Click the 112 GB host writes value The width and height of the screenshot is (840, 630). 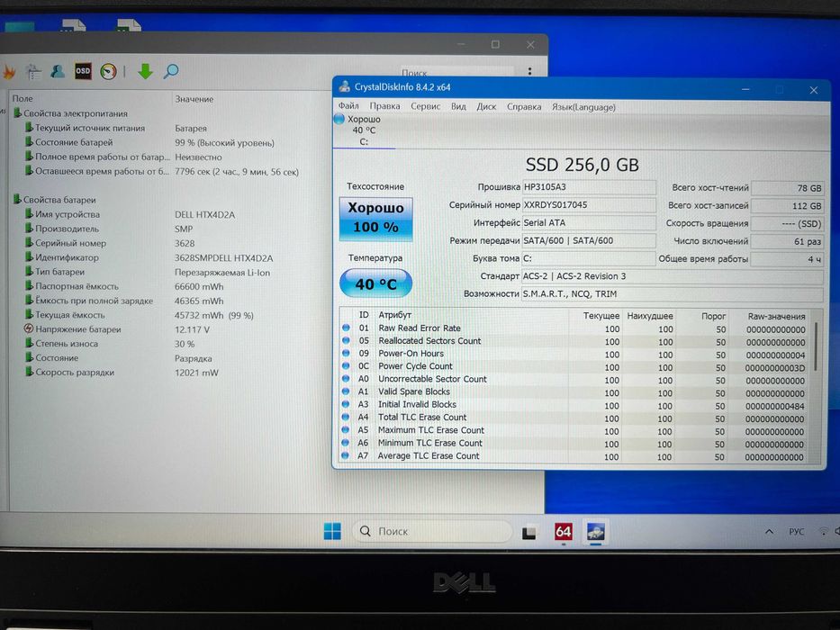[787, 206]
